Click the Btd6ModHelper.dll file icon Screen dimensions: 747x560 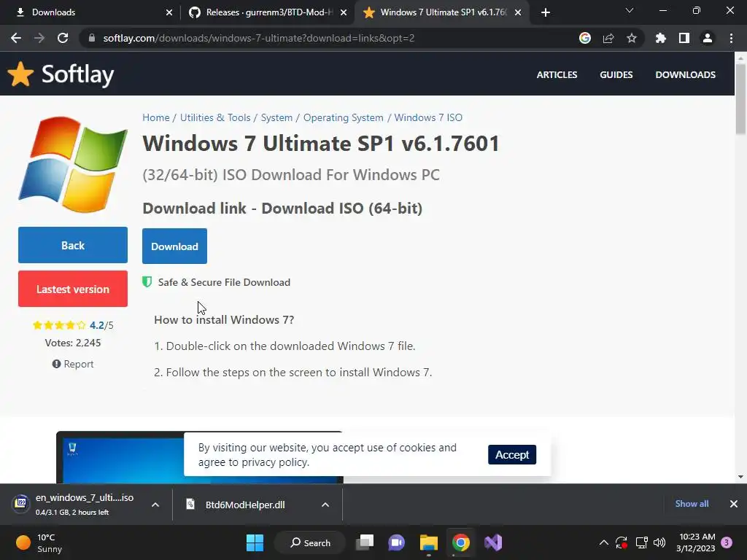pos(190,505)
